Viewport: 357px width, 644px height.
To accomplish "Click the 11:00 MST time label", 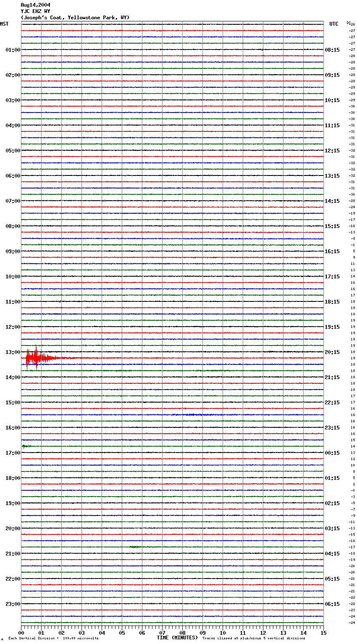I will click(13, 302).
